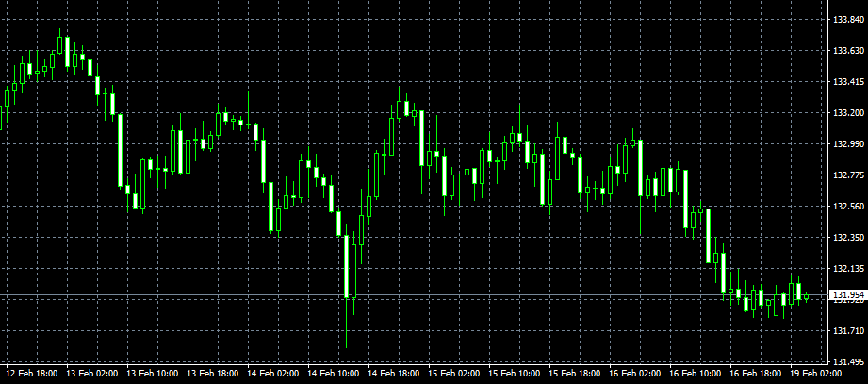Select the 132.775 price level label
868x384 pixels.
pyautogui.click(x=848, y=175)
